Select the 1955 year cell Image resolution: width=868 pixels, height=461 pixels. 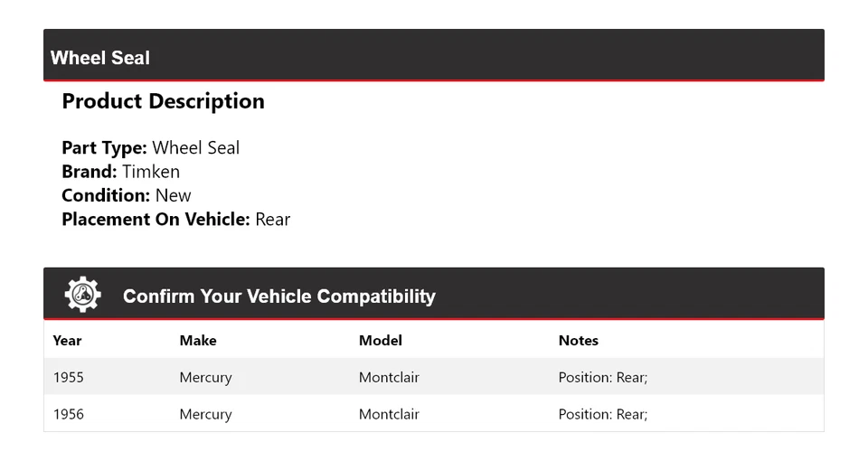click(69, 377)
